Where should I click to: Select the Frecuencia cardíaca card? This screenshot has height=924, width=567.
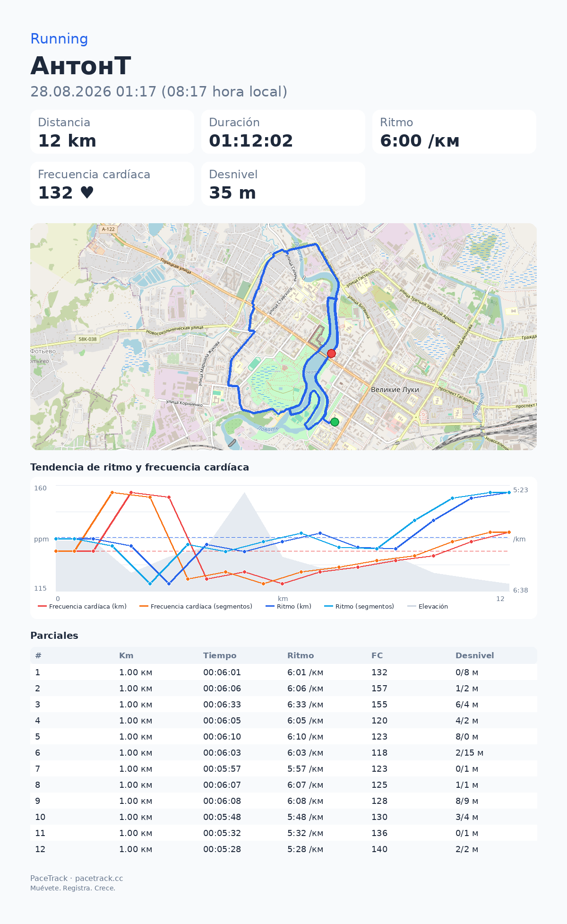click(112, 184)
